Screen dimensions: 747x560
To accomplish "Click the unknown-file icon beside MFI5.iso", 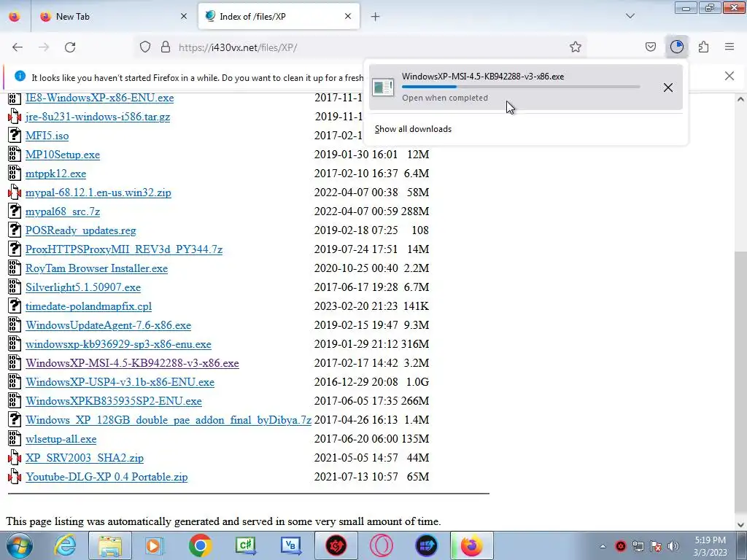I will pos(15,135).
